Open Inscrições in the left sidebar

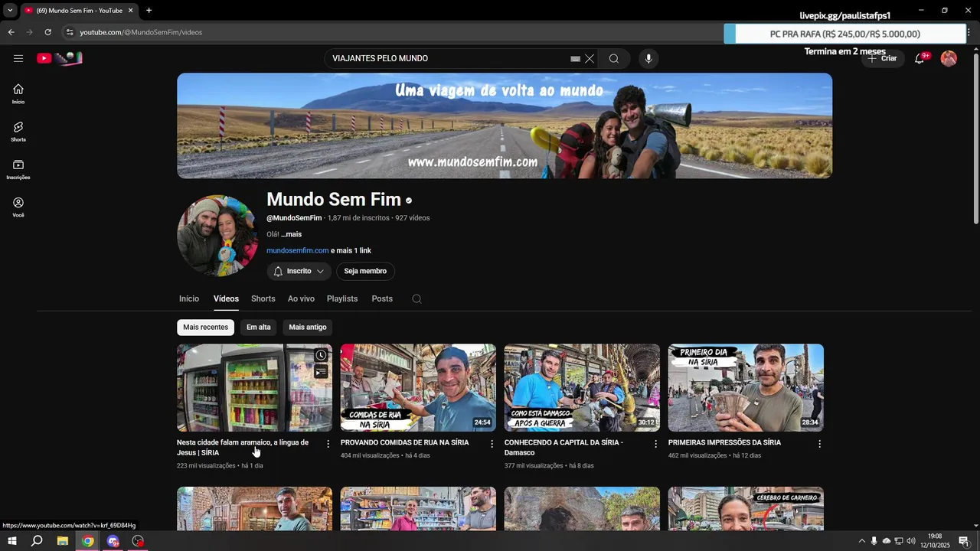click(x=18, y=170)
